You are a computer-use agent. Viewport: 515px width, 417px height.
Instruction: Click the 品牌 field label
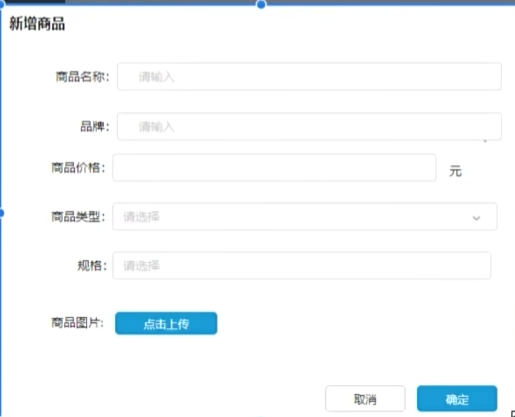[x=95, y=127]
